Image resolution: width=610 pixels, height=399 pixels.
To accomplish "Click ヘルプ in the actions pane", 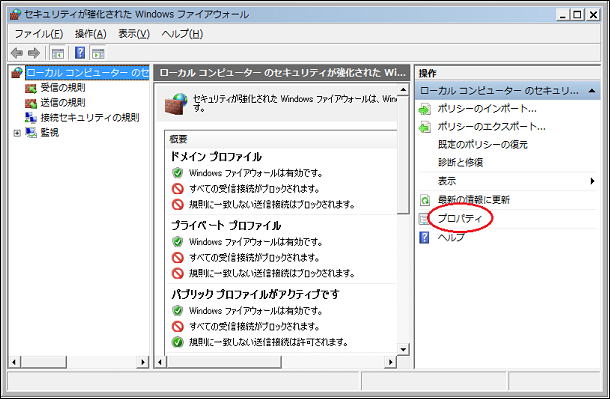I will click(451, 237).
